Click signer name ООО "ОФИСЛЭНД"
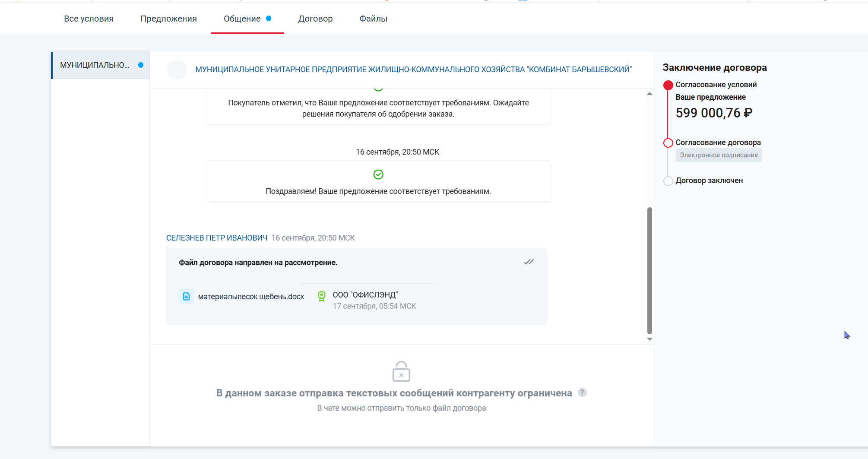 (365, 295)
